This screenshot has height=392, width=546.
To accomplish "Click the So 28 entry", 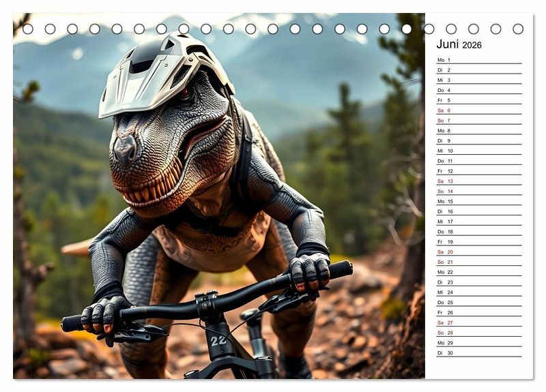I will 478,333.
